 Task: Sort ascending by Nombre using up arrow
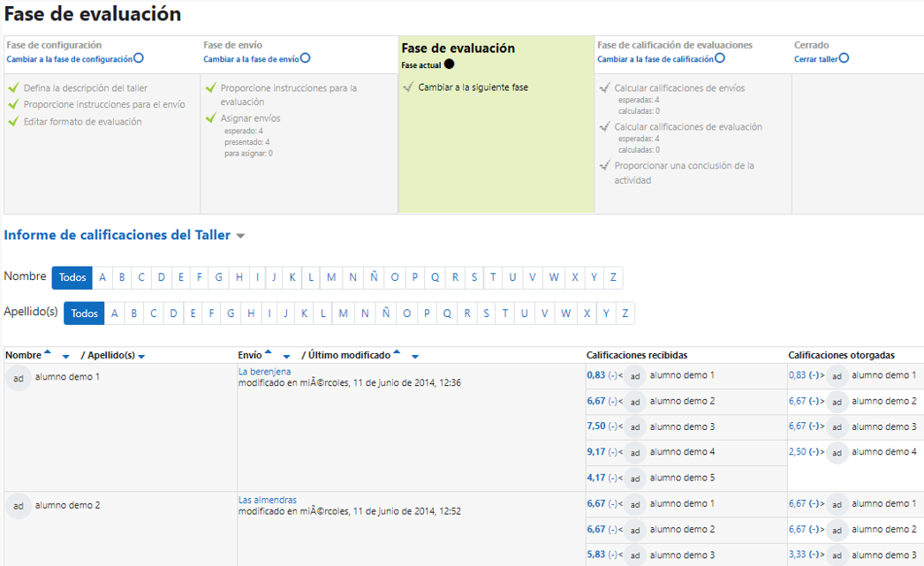[x=48, y=352]
